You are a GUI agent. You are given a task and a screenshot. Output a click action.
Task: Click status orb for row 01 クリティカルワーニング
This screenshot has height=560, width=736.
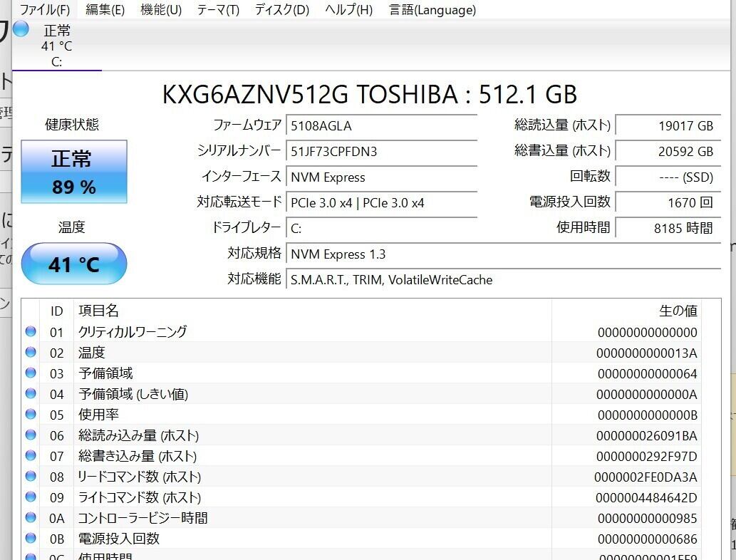pyautogui.click(x=31, y=331)
